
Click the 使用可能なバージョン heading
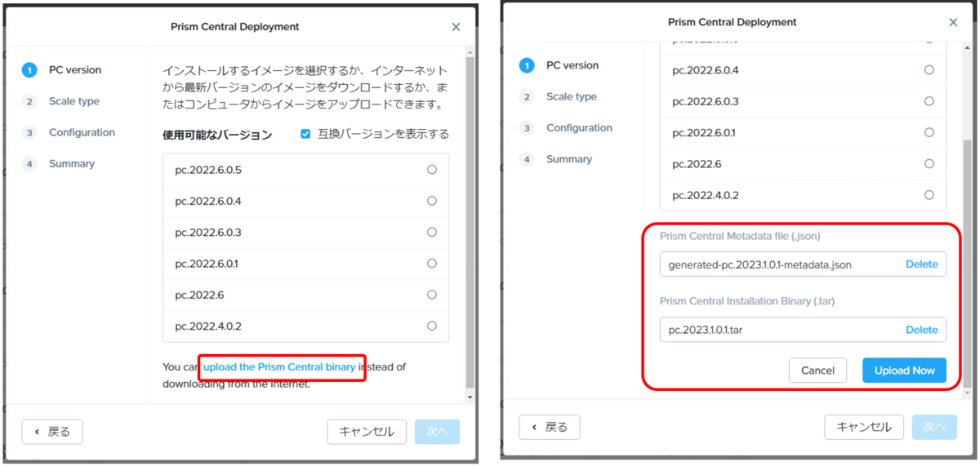pyautogui.click(x=217, y=135)
